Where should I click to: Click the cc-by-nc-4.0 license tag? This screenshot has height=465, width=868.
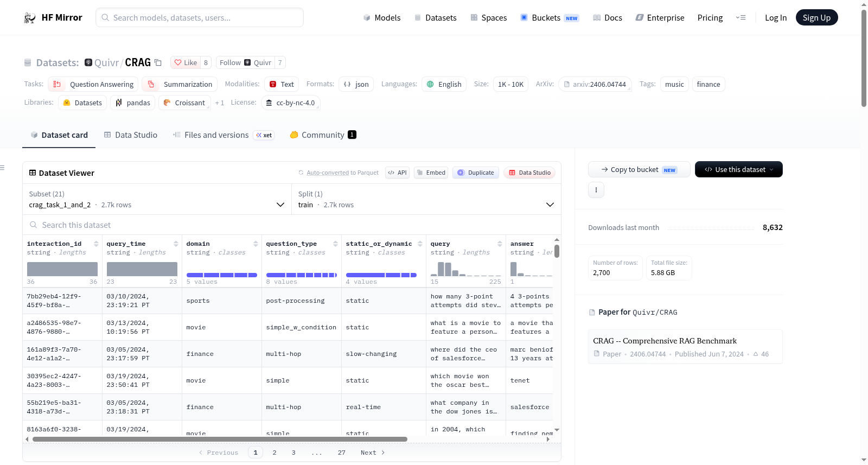(291, 103)
